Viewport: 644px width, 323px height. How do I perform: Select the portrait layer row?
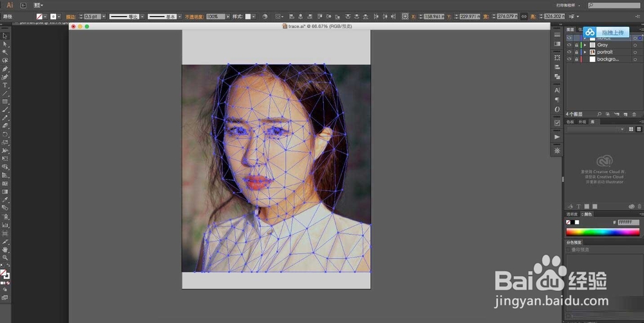point(603,52)
